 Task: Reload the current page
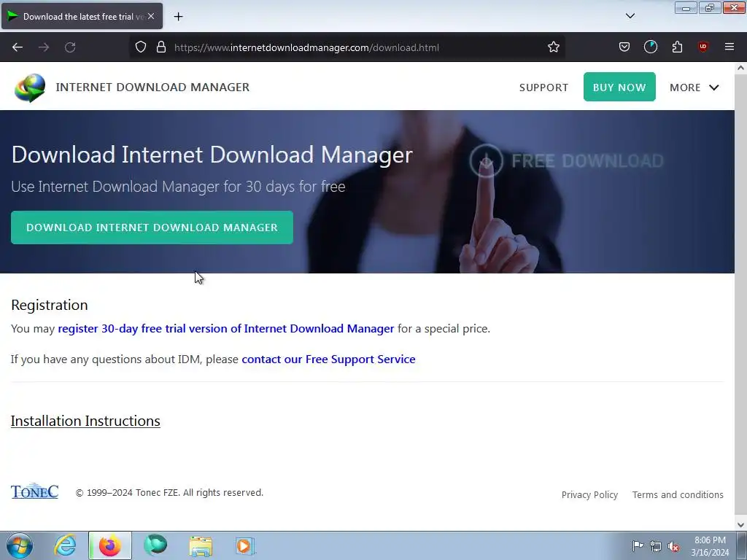[70, 47]
